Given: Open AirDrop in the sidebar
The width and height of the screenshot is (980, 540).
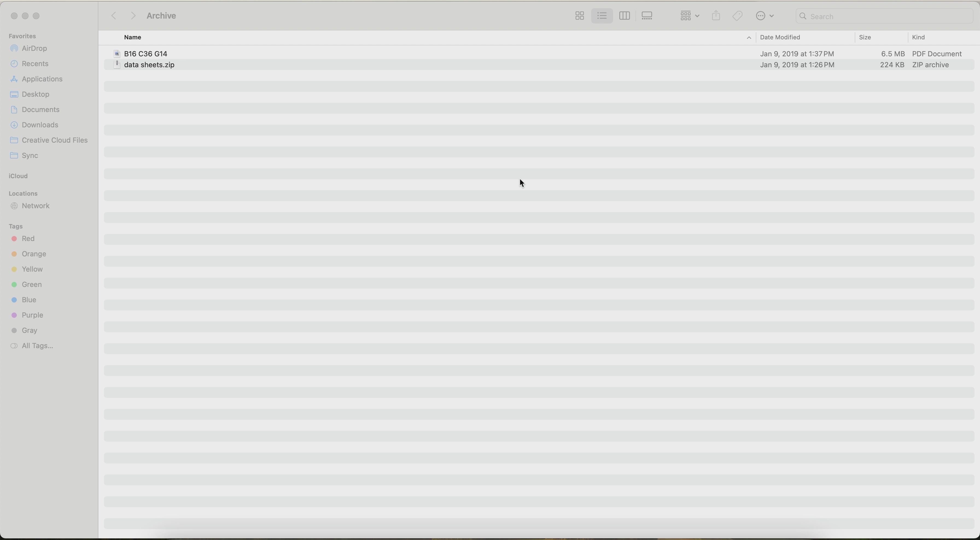Looking at the screenshot, I should 34,48.
